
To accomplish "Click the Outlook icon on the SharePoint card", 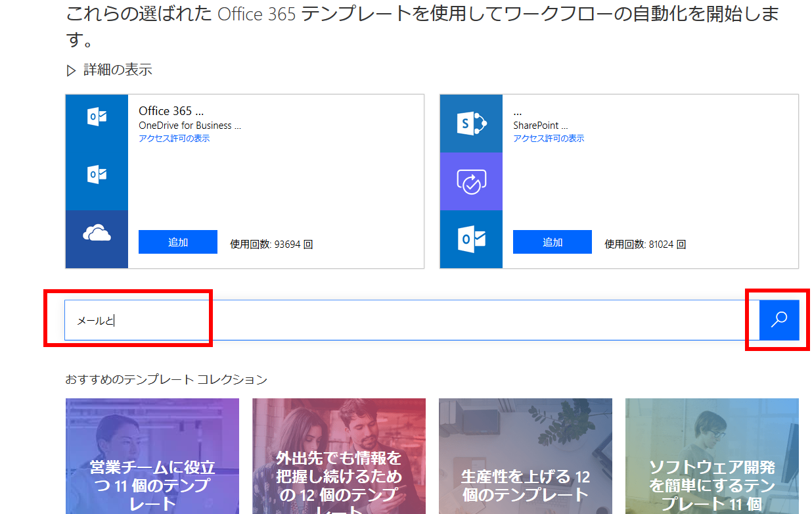I will click(471, 239).
